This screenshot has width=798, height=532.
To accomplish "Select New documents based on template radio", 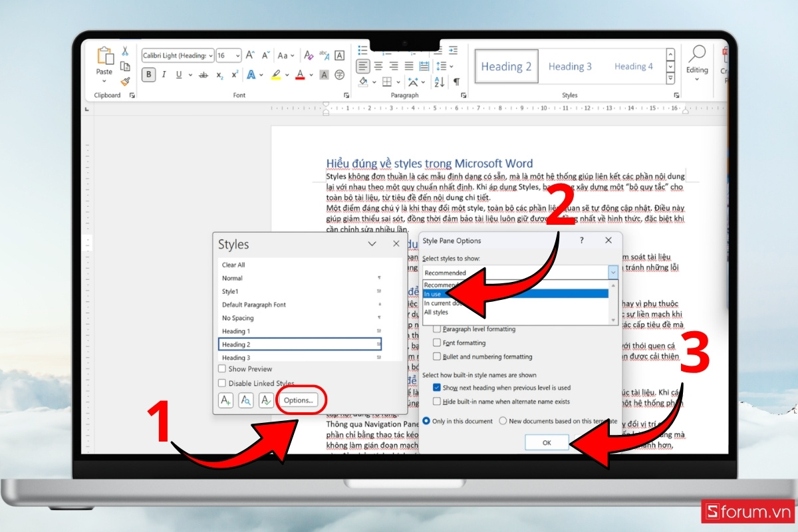I will (x=503, y=421).
